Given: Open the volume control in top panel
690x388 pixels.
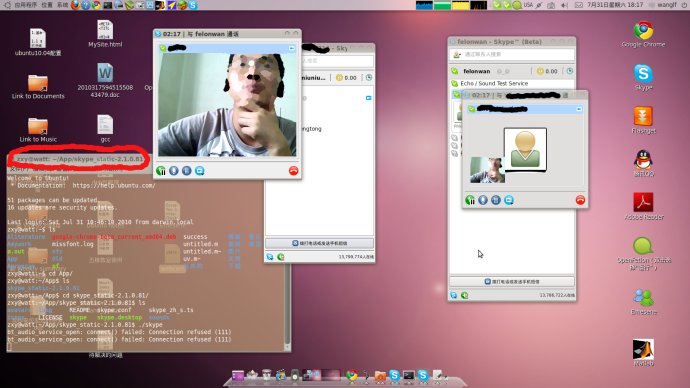Looking at the screenshot, I should click(565, 5).
